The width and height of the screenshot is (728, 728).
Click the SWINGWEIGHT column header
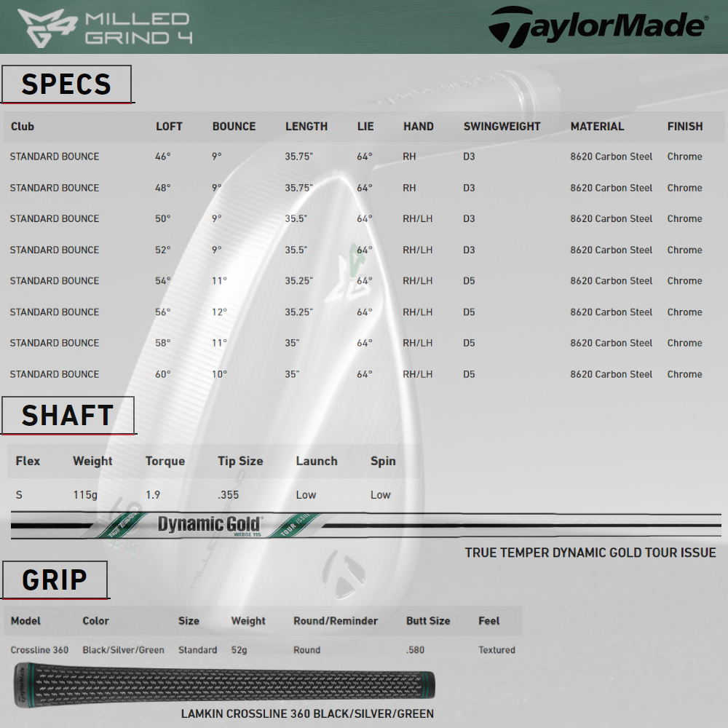[x=502, y=127]
